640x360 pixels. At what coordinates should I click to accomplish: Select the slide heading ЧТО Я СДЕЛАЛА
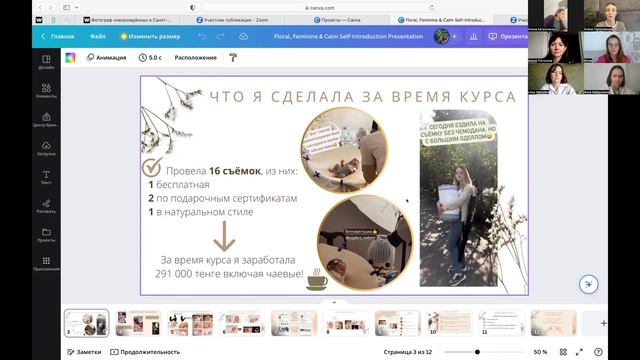[363, 97]
